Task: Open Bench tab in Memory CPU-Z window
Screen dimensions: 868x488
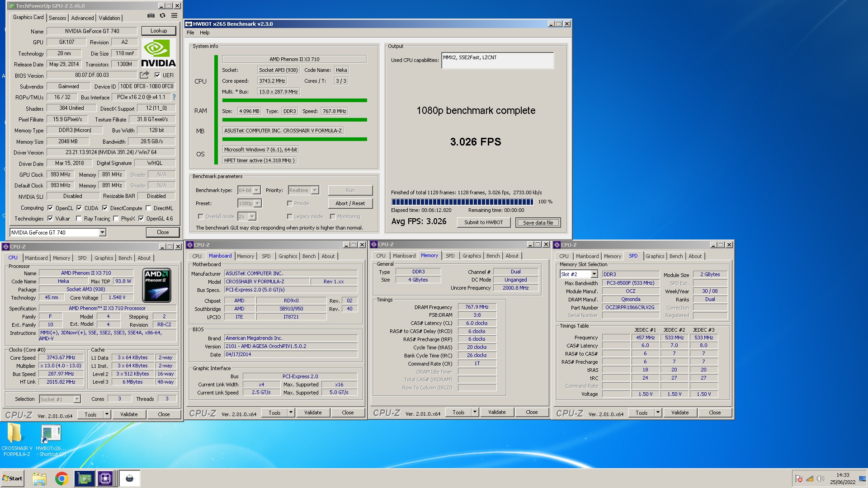Action: pyautogui.click(x=493, y=256)
